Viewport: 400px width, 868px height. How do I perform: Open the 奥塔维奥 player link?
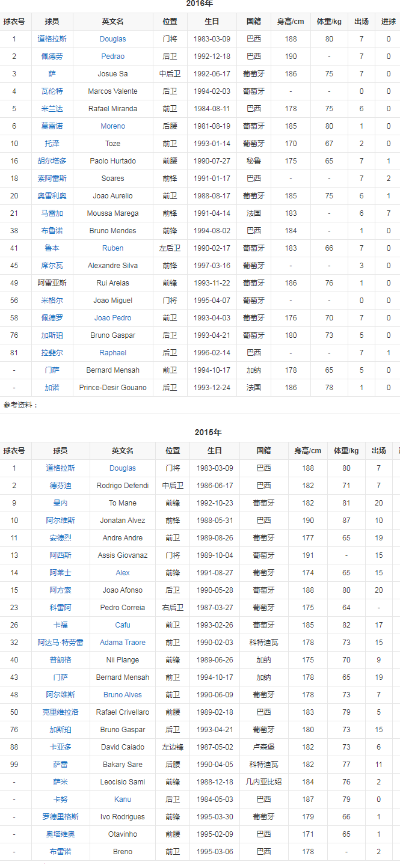tap(60, 834)
